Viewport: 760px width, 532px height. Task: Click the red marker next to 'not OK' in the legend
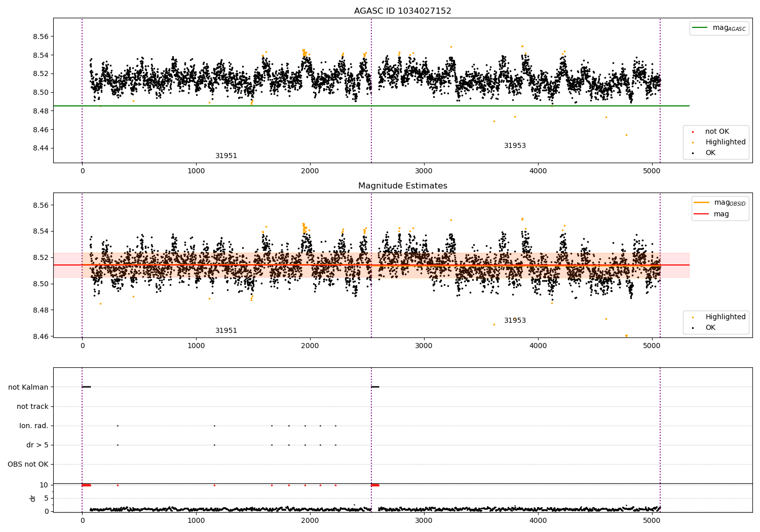tap(693, 132)
